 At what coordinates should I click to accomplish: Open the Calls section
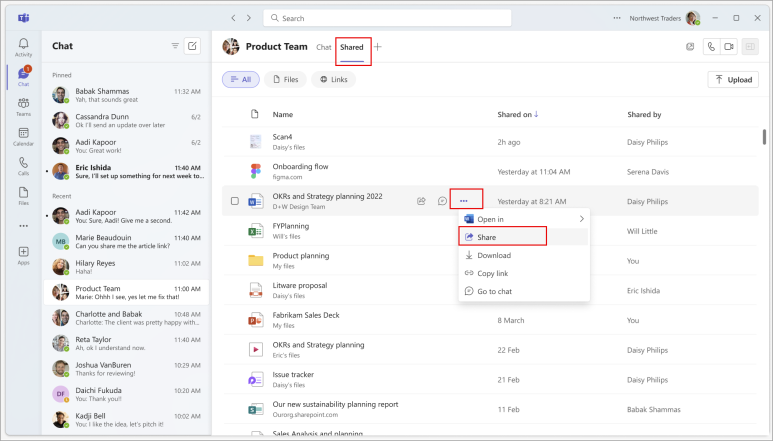coord(23,165)
